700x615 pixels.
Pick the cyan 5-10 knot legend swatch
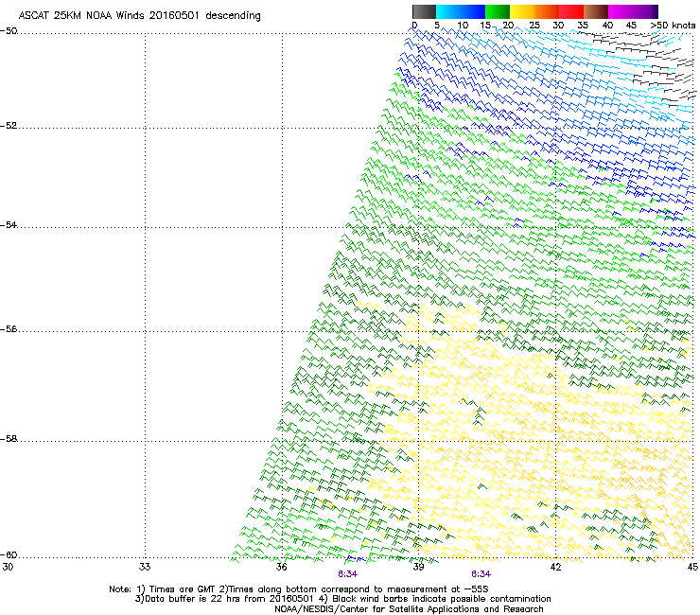(448, 11)
